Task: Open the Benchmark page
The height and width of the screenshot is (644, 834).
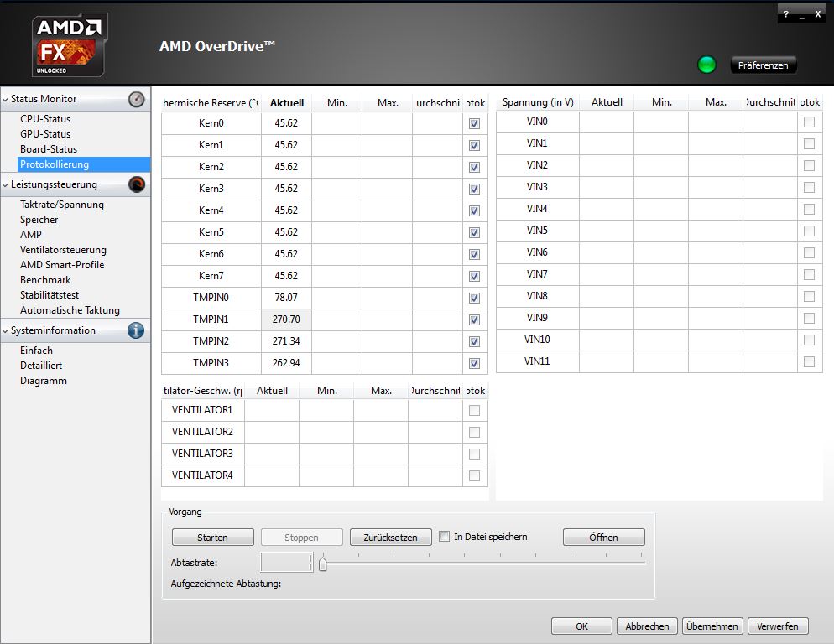Action: (x=45, y=280)
